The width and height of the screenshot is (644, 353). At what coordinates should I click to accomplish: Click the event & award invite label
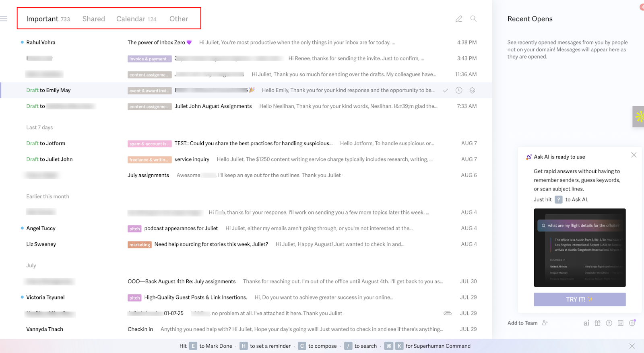tap(150, 91)
